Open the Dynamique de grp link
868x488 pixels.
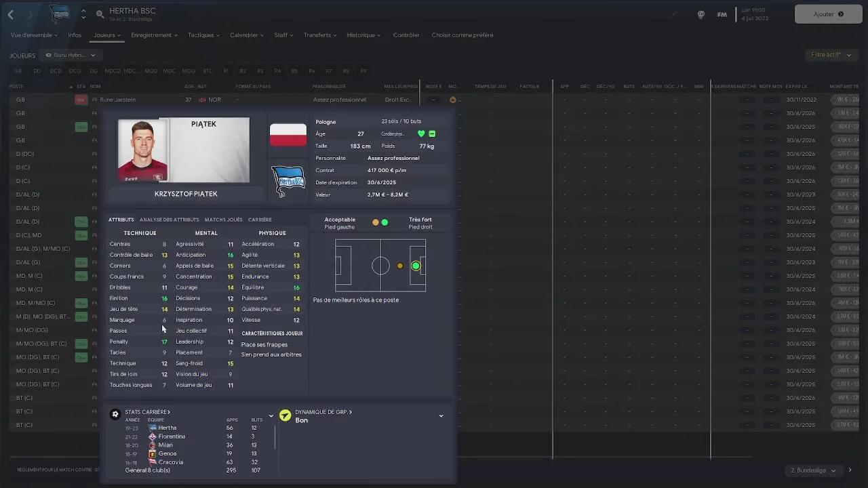click(323, 412)
